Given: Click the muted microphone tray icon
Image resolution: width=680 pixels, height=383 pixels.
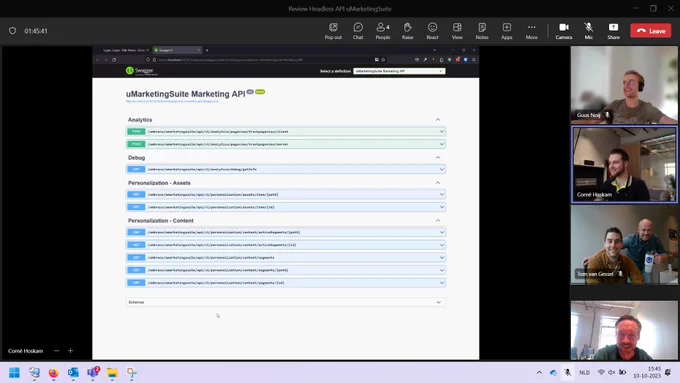Looking at the screenshot, I should click(x=568, y=372).
